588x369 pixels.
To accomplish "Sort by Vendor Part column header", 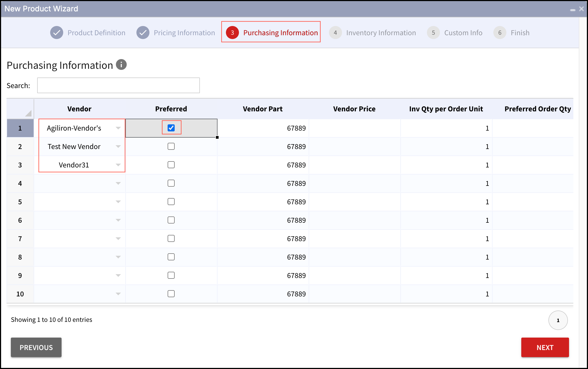I will pyautogui.click(x=263, y=109).
